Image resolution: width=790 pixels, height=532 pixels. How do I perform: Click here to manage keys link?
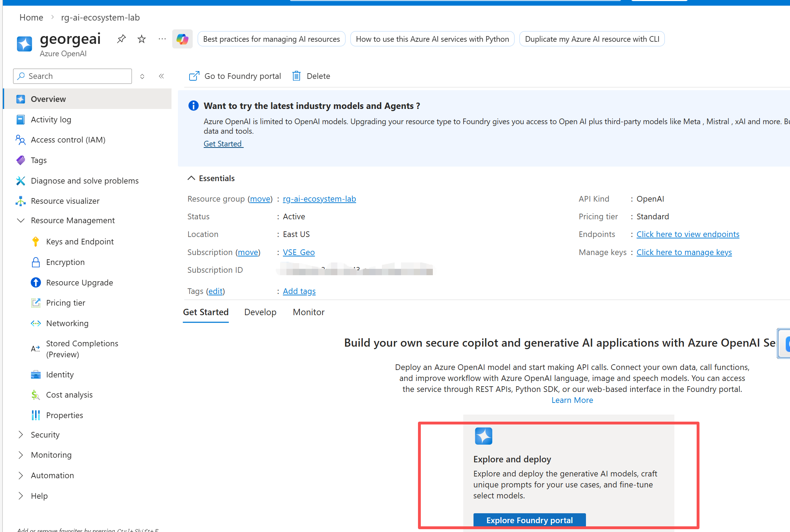point(684,252)
